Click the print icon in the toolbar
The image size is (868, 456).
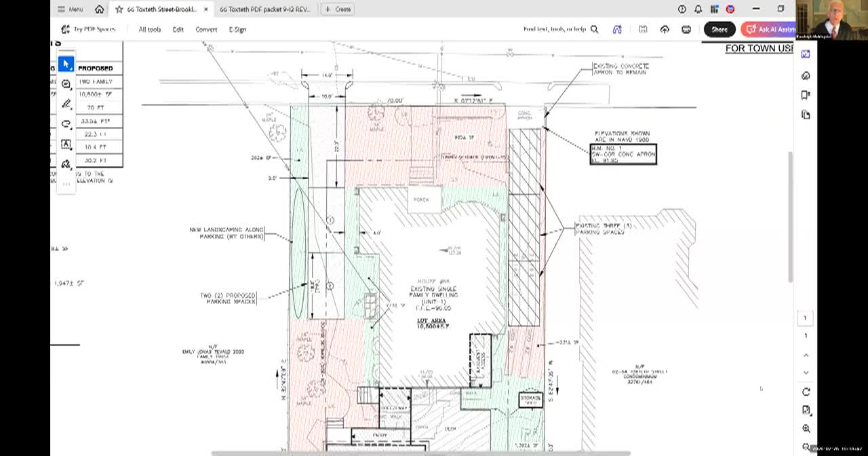[x=686, y=29]
